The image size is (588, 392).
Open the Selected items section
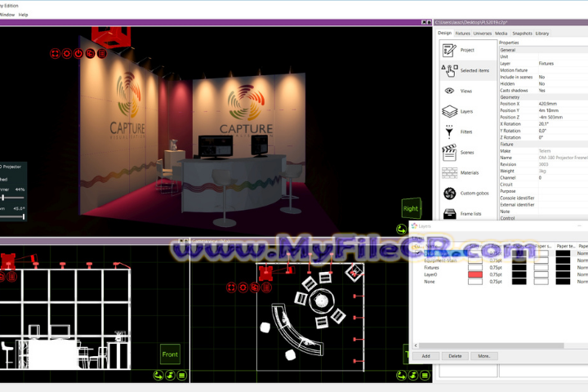pyautogui.click(x=468, y=70)
